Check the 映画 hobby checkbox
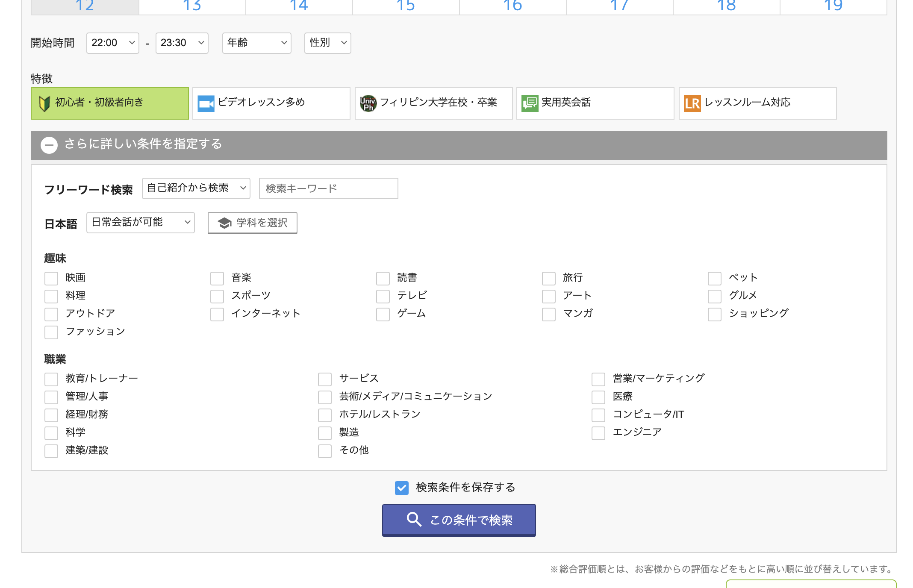 [x=51, y=278]
